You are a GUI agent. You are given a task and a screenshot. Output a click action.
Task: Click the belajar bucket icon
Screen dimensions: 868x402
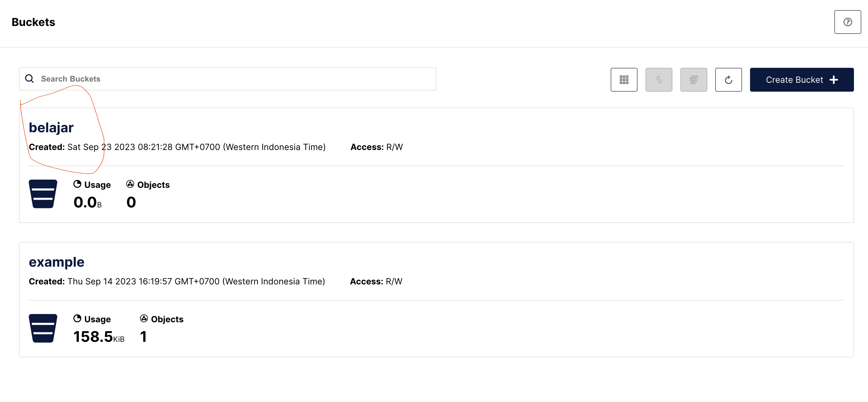(43, 194)
